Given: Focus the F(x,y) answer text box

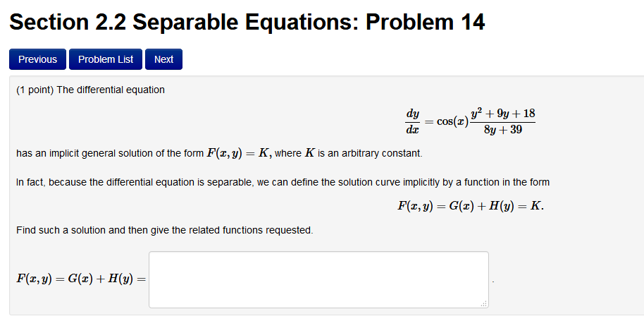Looking at the screenshot, I should (318, 279).
